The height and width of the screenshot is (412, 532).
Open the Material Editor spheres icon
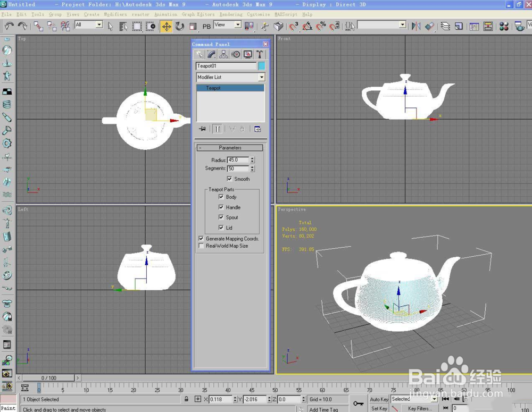pyautogui.click(x=504, y=26)
